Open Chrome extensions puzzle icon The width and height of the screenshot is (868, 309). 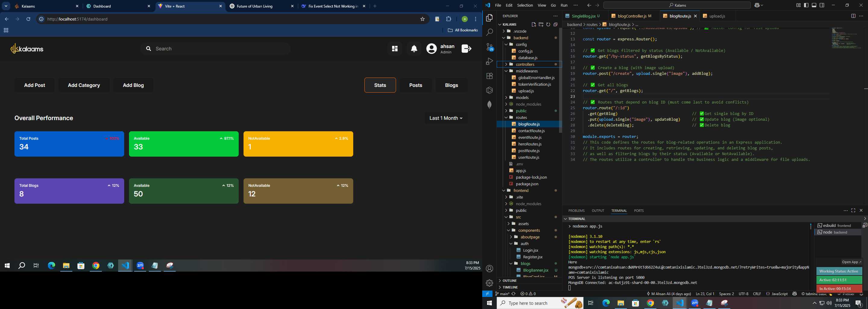448,19
